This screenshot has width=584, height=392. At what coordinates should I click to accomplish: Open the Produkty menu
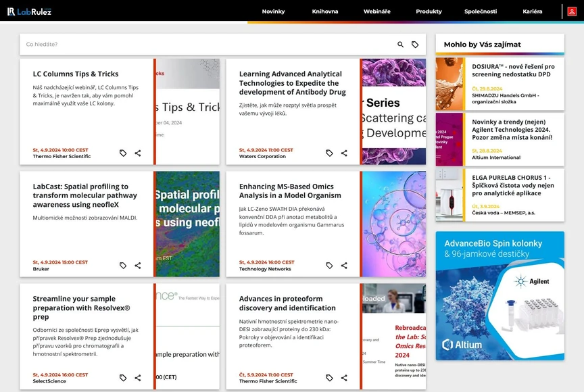(429, 11)
